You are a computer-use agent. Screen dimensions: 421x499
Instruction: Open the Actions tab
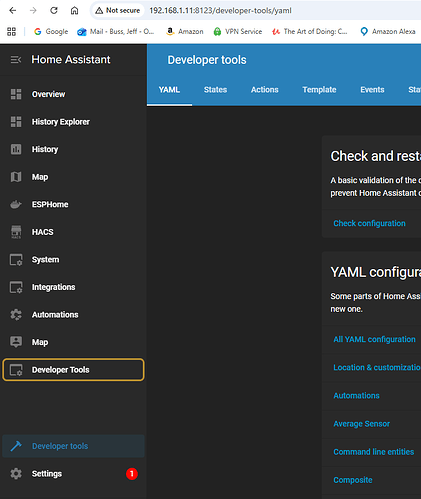(265, 90)
